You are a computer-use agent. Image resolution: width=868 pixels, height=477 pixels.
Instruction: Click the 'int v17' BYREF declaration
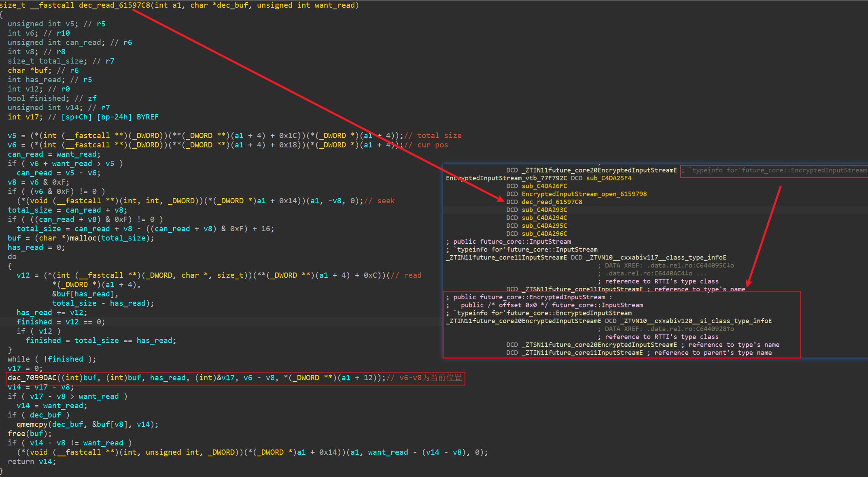click(x=83, y=117)
